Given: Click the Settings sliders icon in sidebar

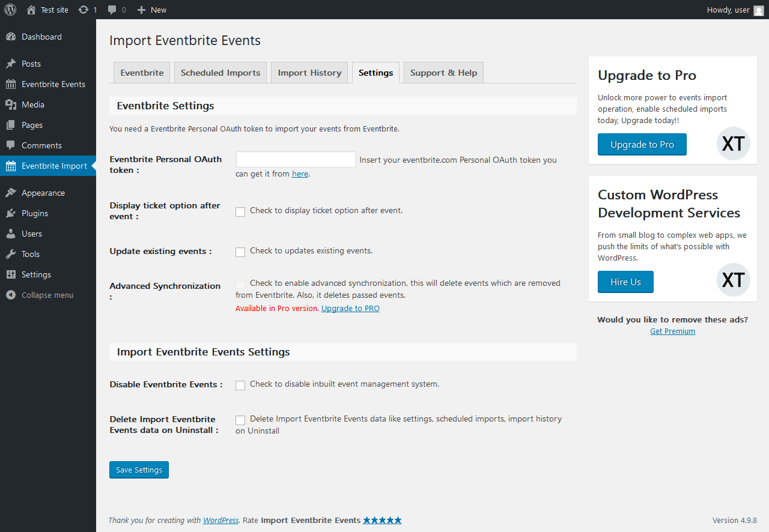Looking at the screenshot, I should click(x=11, y=274).
